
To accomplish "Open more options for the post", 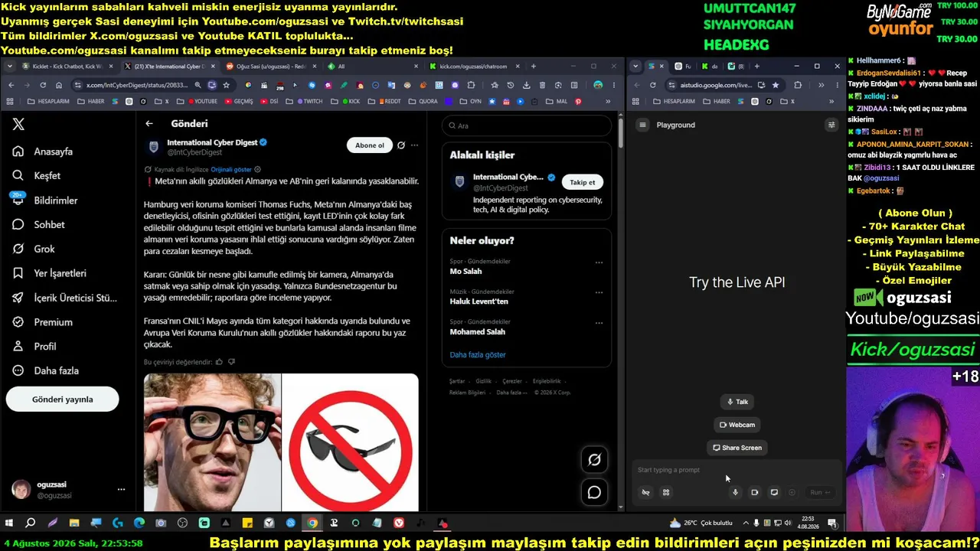I will click(x=415, y=145).
